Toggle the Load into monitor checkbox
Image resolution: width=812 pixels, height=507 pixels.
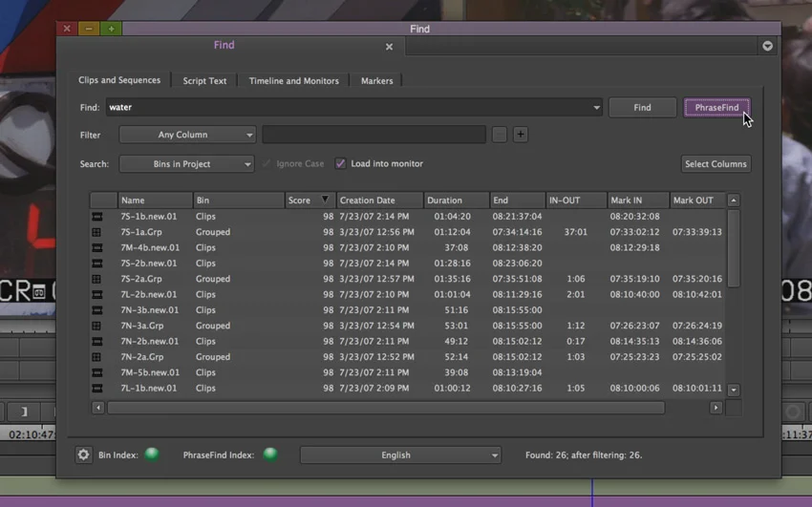[x=340, y=163]
